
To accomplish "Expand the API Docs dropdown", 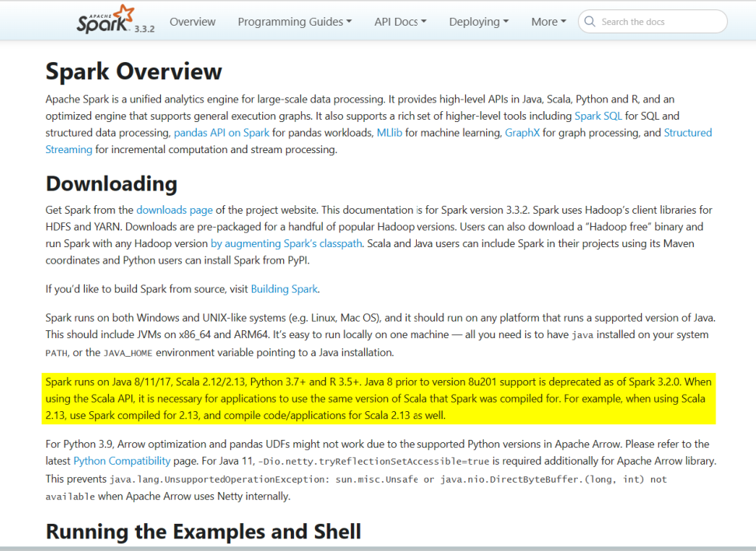I will (401, 22).
